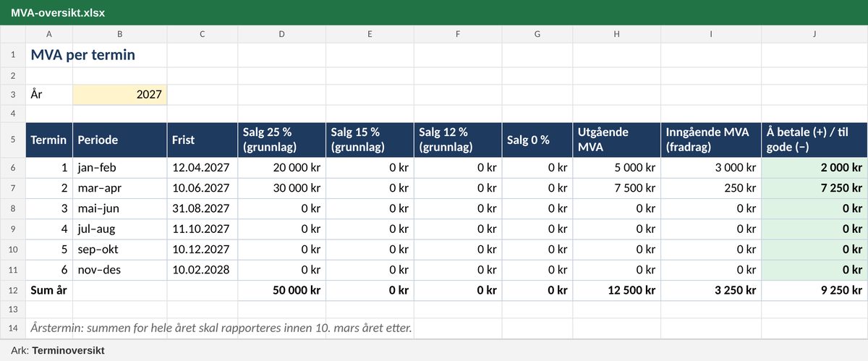The width and height of the screenshot is (868, 361).
Task: Click the sales cell '30 000 kr'
Action: point(282,188)
